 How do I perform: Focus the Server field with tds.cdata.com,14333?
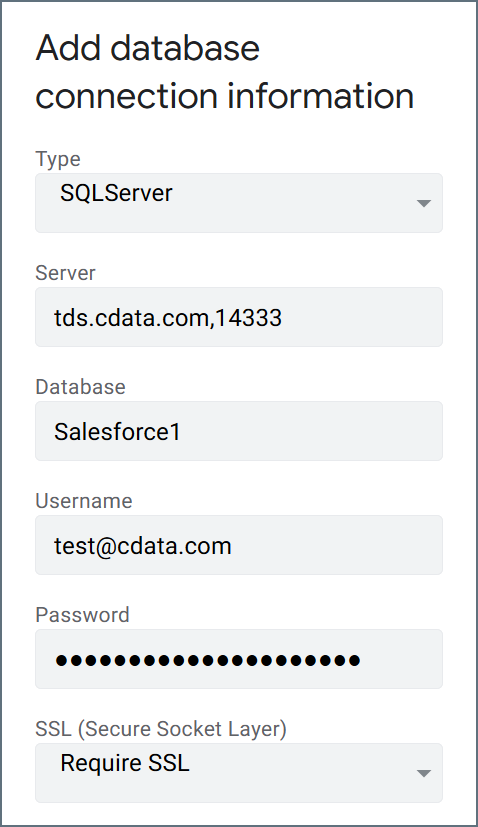[238, 317]
